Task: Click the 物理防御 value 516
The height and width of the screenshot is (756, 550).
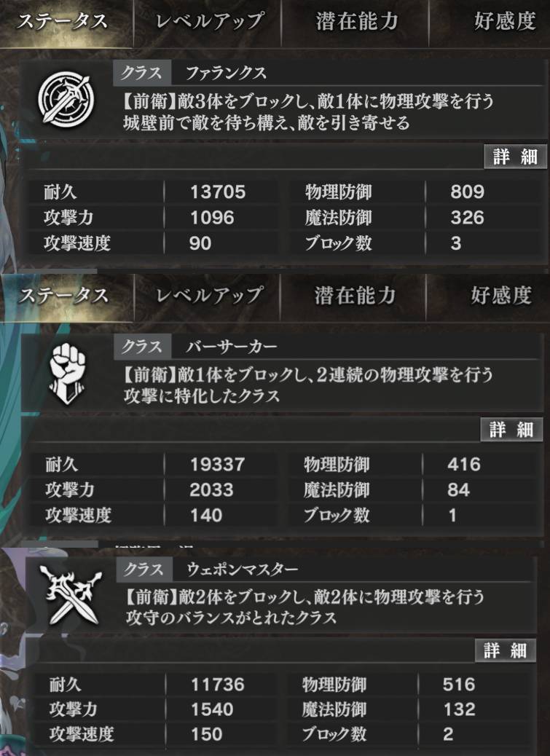Action: click(458, 684)
